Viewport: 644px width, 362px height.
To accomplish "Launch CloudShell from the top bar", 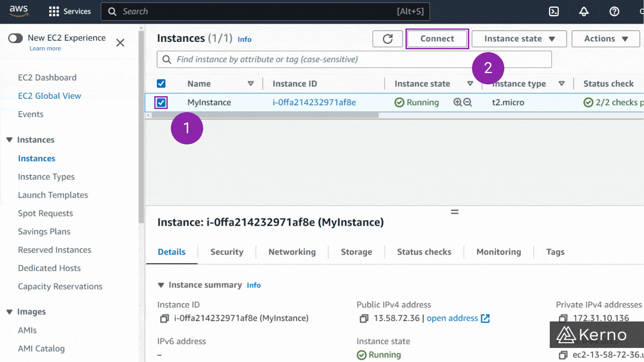I will (x=554, y=11).
